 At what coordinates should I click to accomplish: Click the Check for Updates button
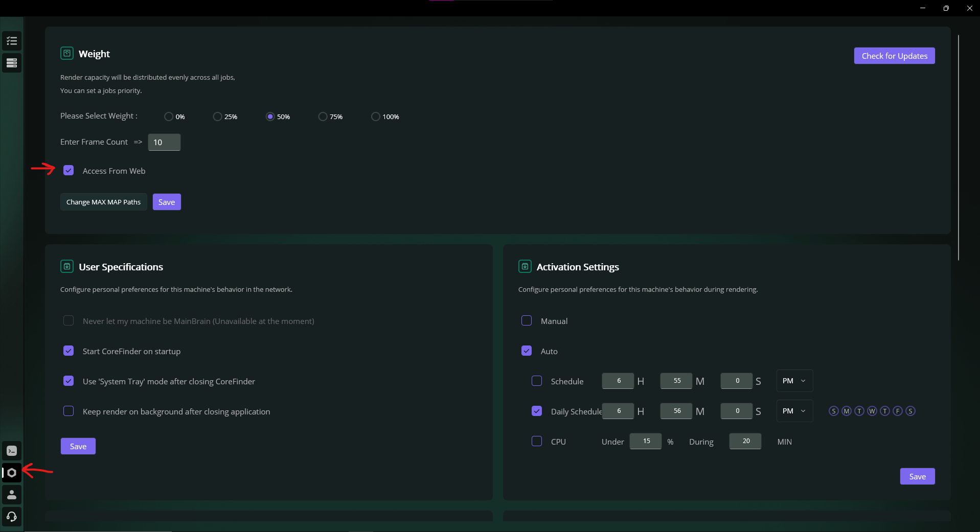click(x=894, y=56)
